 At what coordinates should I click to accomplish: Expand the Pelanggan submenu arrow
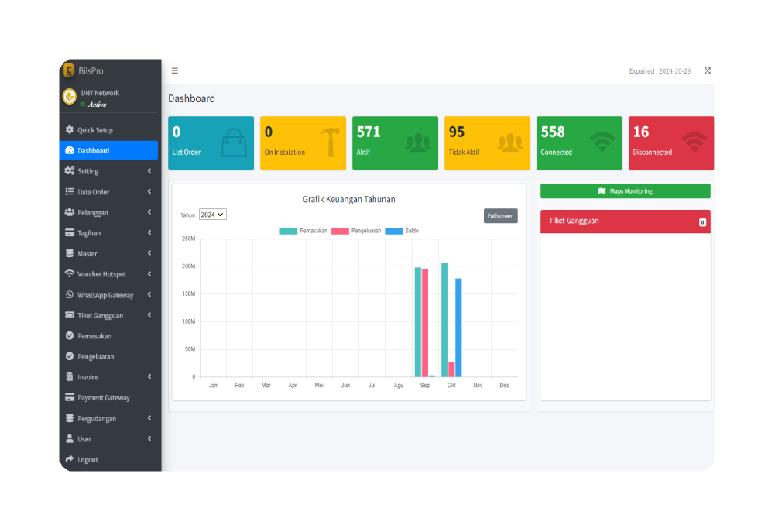[x=149, y=212]
